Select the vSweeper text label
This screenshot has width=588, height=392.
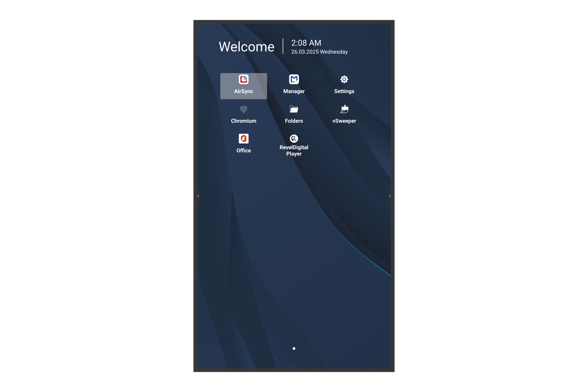pyautogui.click(x=344, y=121)
